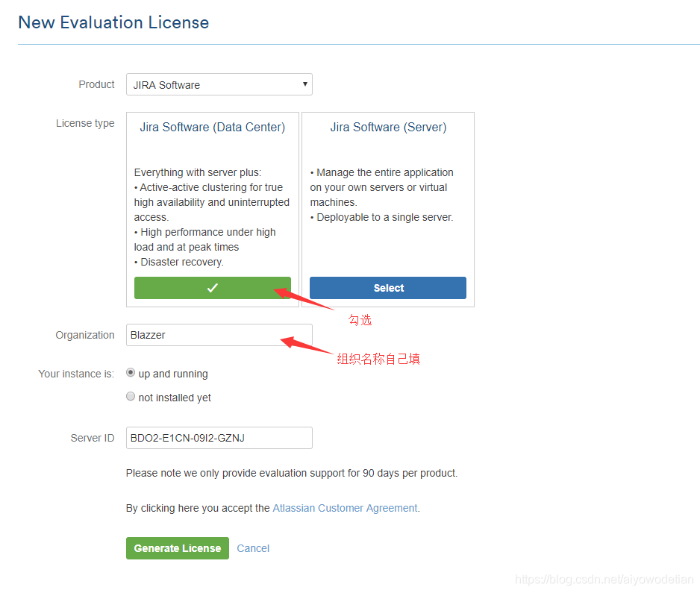Click the Organization input field
700x593 pixels.
coord(219,335)
